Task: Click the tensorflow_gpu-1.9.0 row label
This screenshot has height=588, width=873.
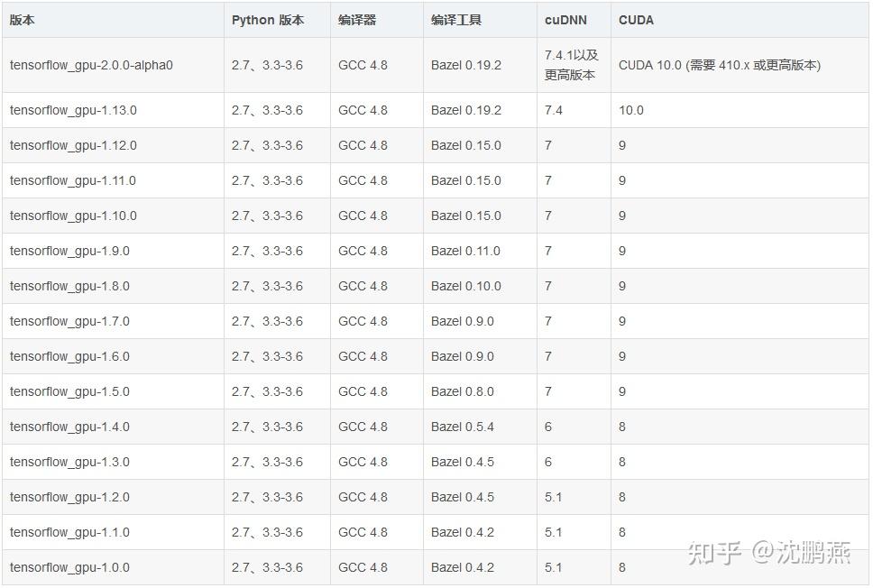Action: (69, 251)
